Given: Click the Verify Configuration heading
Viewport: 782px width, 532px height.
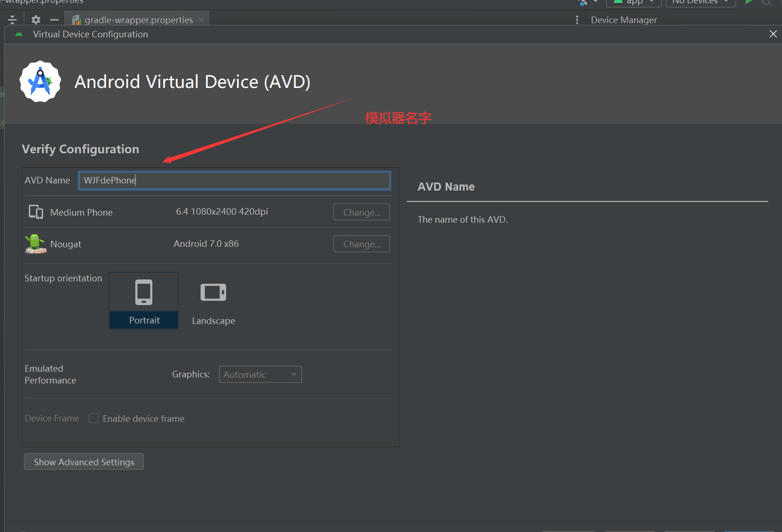Looking at the screenshot, I should click(x=80, y=149).
